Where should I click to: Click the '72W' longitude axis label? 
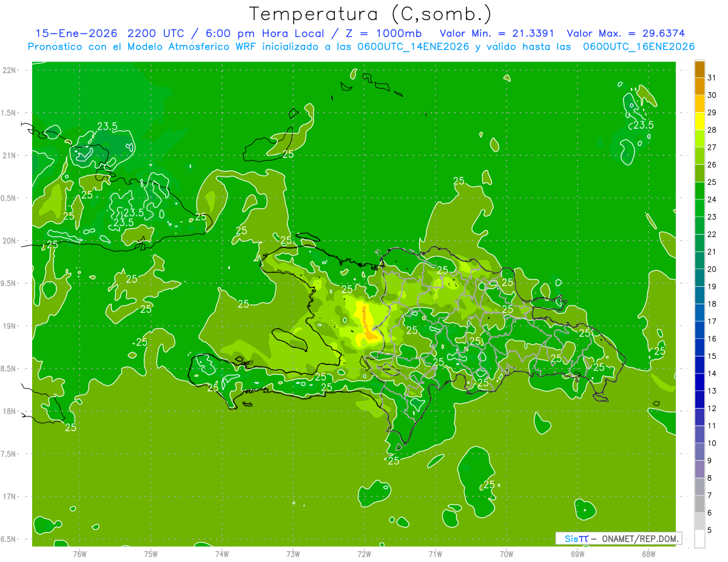(x=364, y=554)
